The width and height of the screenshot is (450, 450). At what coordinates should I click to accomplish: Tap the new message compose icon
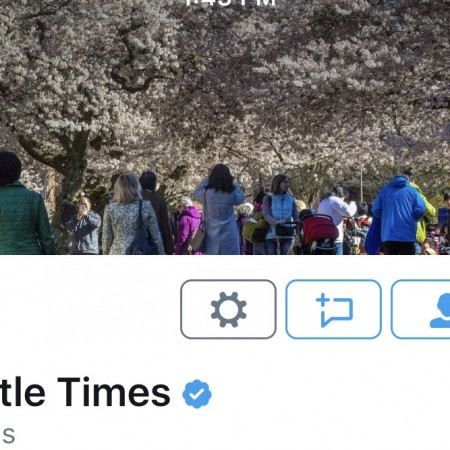click(333, 309)
